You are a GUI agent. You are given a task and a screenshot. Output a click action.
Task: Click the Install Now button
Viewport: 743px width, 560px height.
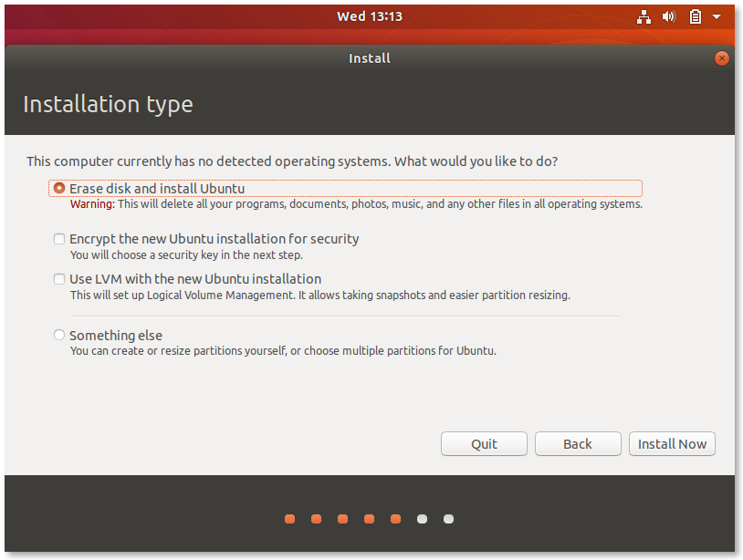point(672,444)
